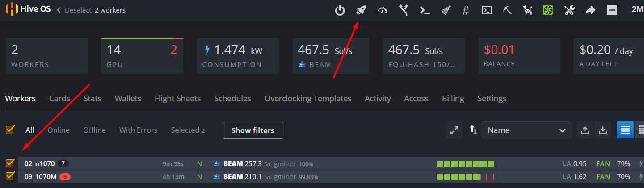The height and width of the screenshot is (188, 644).
Task: Filter workers by All
Action: 29,130
